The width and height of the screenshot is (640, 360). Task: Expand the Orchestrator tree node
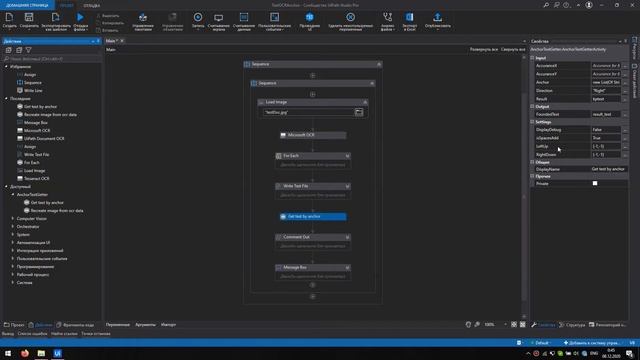[13, 227]
